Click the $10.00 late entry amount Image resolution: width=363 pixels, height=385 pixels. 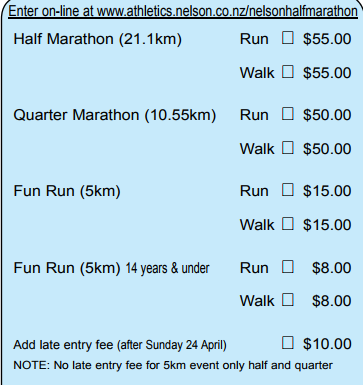tap(327, 344)
